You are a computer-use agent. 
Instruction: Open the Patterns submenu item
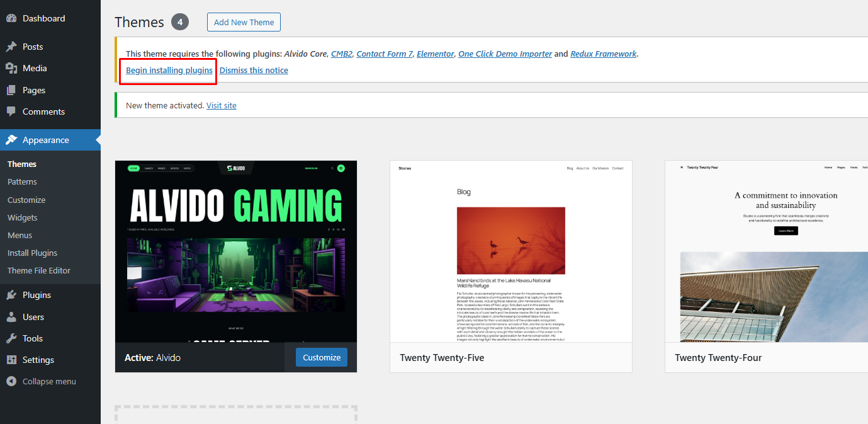click(22, 181)
